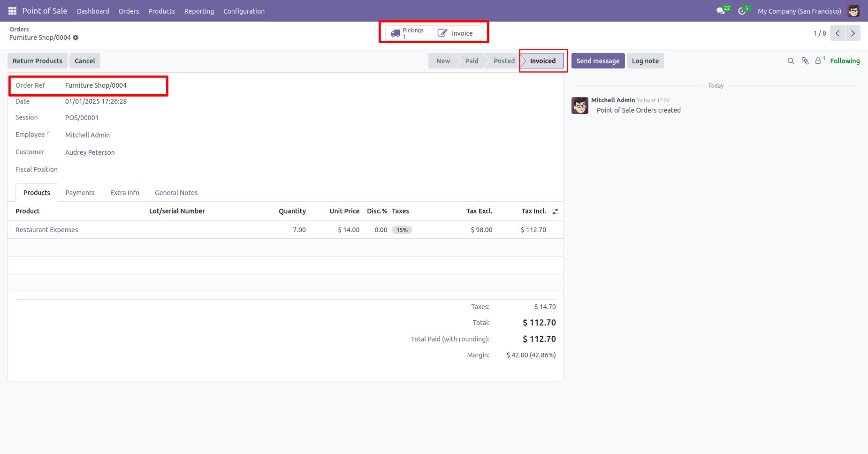868x454 pixels.
Task: Click the Taxes amount $ 14.70
Action: [545, 307]
